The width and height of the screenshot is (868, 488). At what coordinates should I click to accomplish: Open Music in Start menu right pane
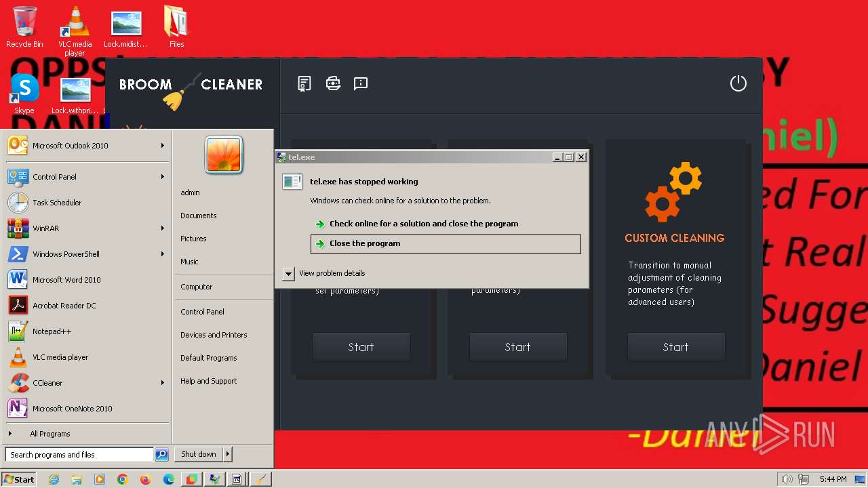click(189, 262)
